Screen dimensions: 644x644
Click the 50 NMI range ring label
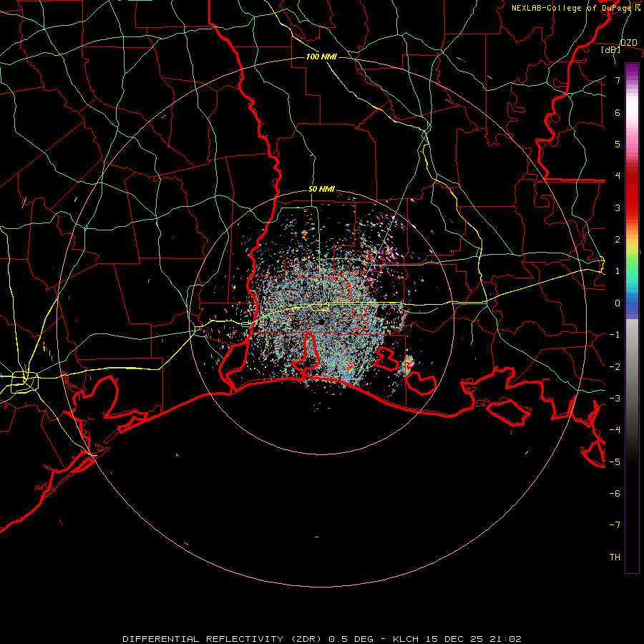[321, 189]
